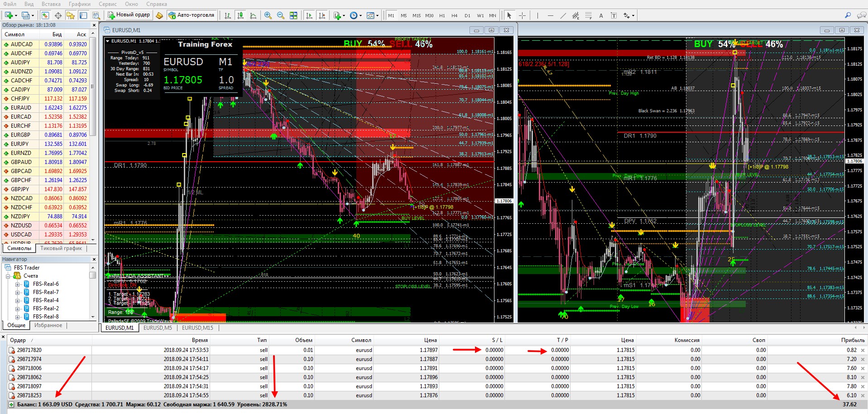Screen dimensions: 868x414
Task: Open the Графики menu
Action: (80, 4)
